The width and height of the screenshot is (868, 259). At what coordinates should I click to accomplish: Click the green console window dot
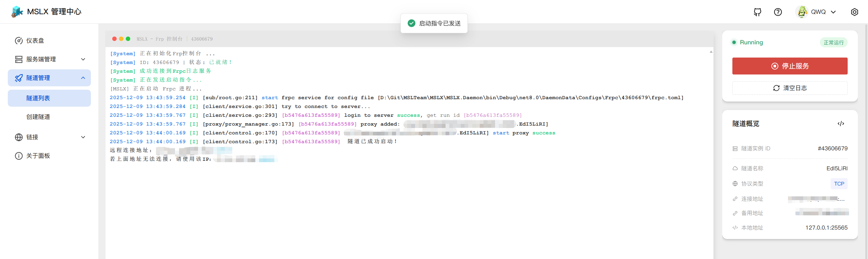click(128, 39)
